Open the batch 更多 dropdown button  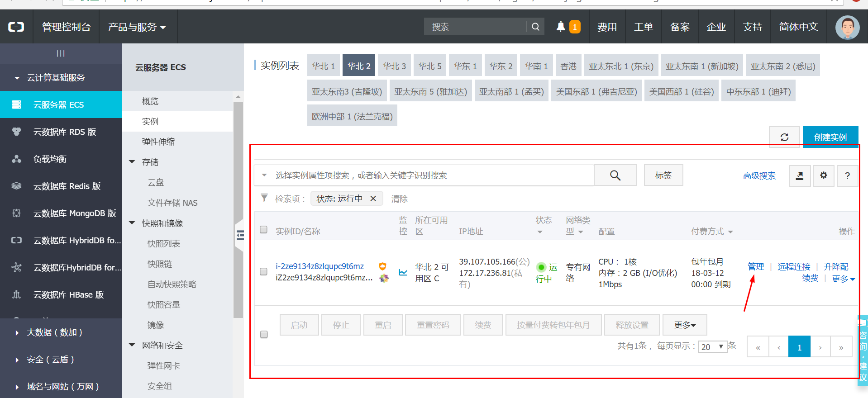tap(685, 325)
